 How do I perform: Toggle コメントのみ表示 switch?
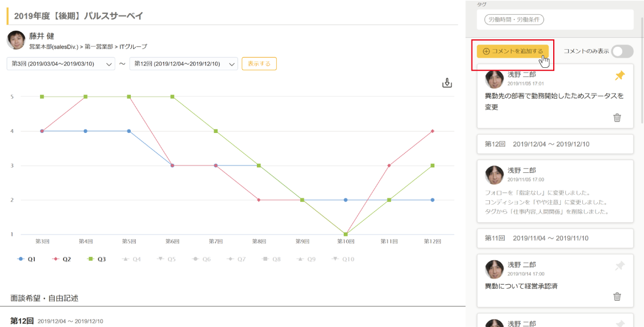click(x=622, y=51)
